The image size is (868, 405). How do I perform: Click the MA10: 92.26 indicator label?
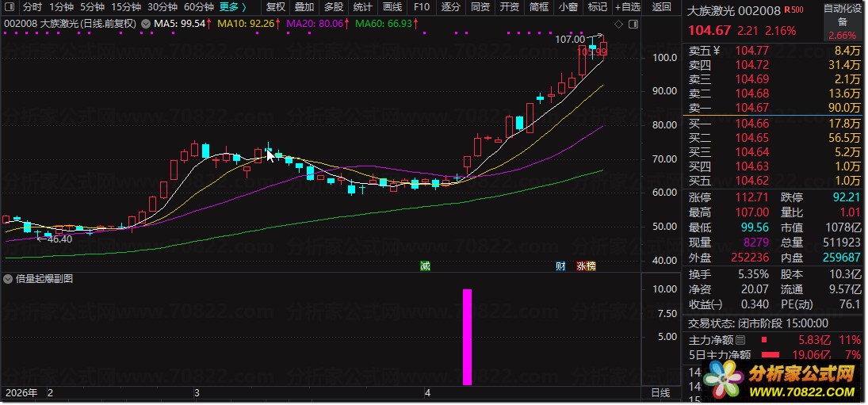(x=248, y=24)
